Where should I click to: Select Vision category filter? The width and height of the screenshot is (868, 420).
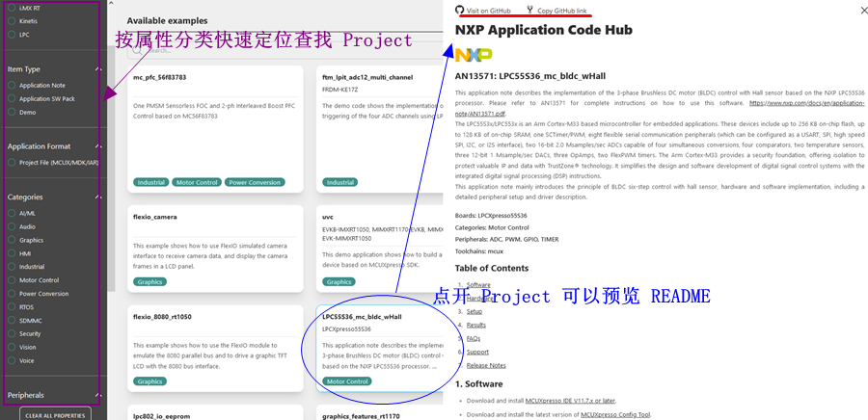(13, 347)
